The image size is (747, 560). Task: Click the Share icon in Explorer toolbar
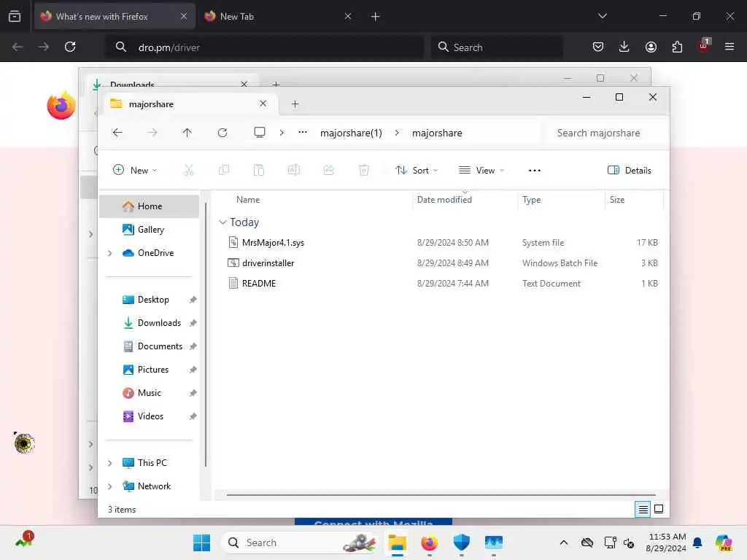click(329, 170)
